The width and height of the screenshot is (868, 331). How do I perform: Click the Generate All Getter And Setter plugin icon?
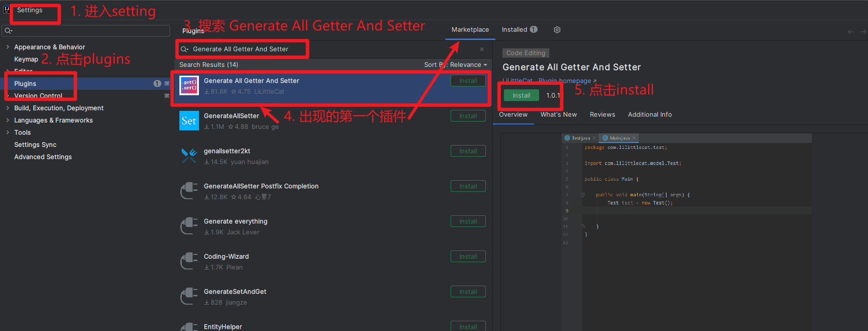coord(189,85)
